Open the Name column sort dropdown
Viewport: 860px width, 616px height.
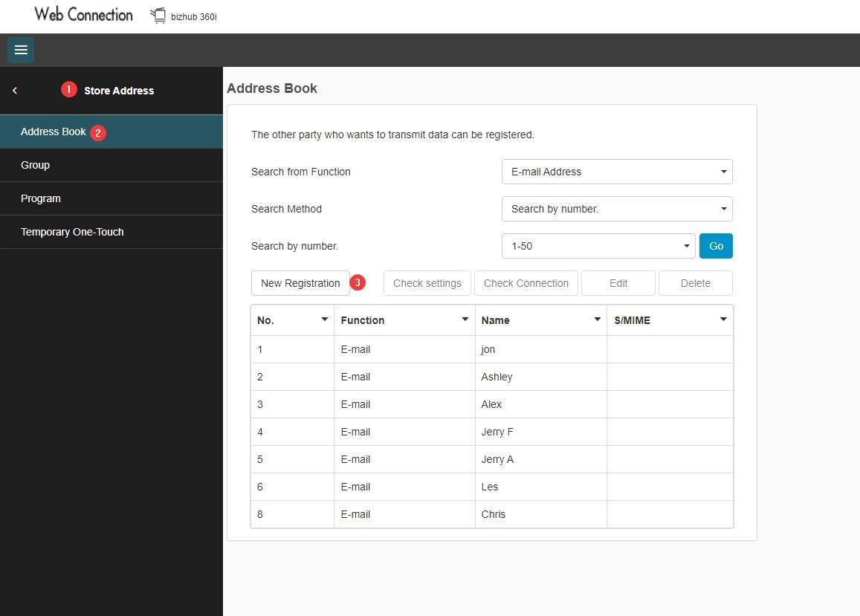point(597,320)
